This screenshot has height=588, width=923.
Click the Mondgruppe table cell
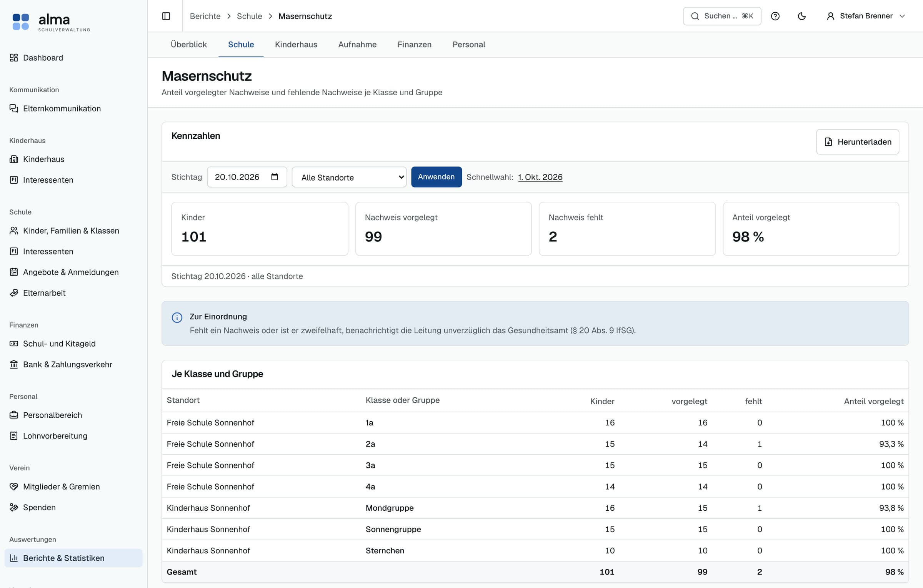coord(389,508)
